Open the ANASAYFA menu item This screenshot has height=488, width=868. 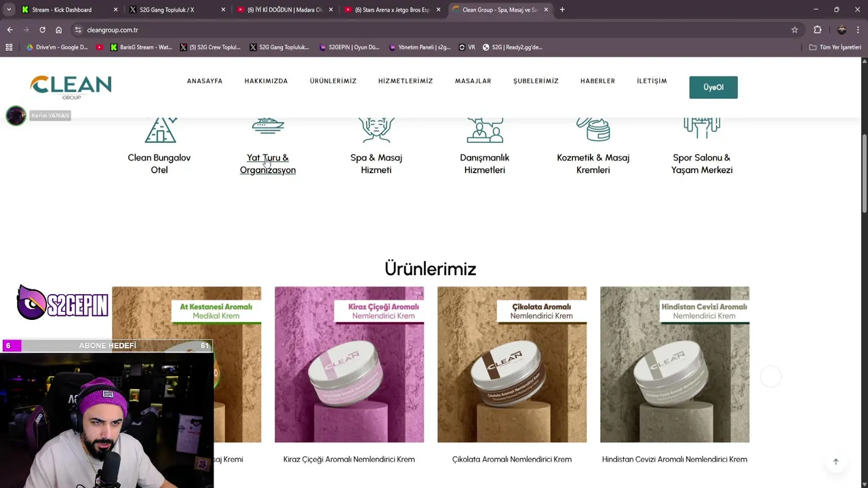pos(205,81)
